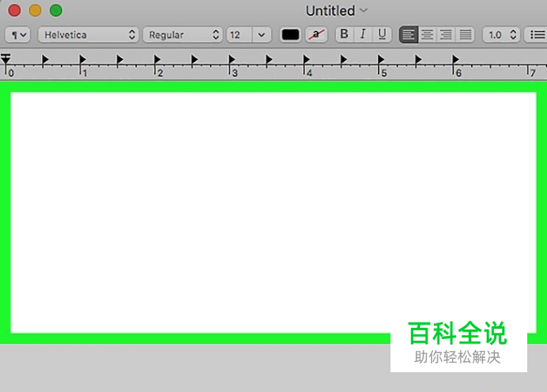Open the paragraph styles menu

tap(18, 35)
